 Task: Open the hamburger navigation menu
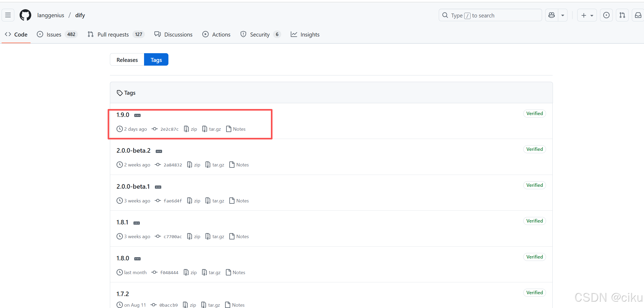click(8, 15)
